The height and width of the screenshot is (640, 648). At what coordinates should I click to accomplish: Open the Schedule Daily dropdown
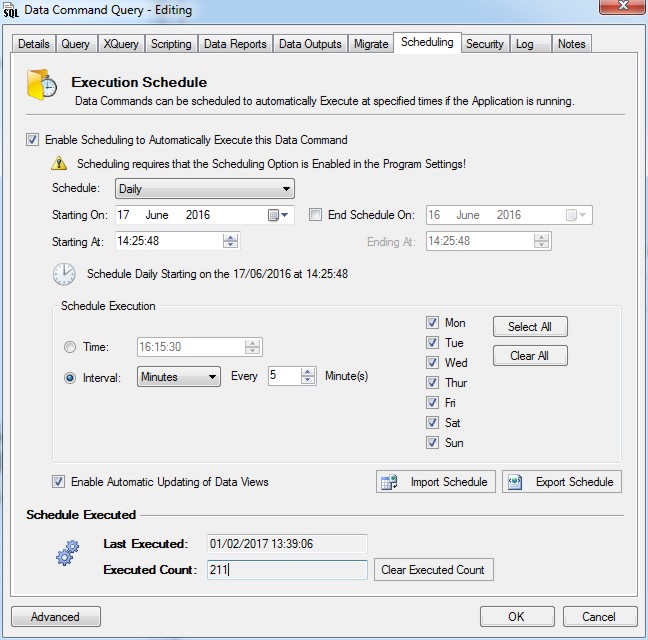coord(205,189)
